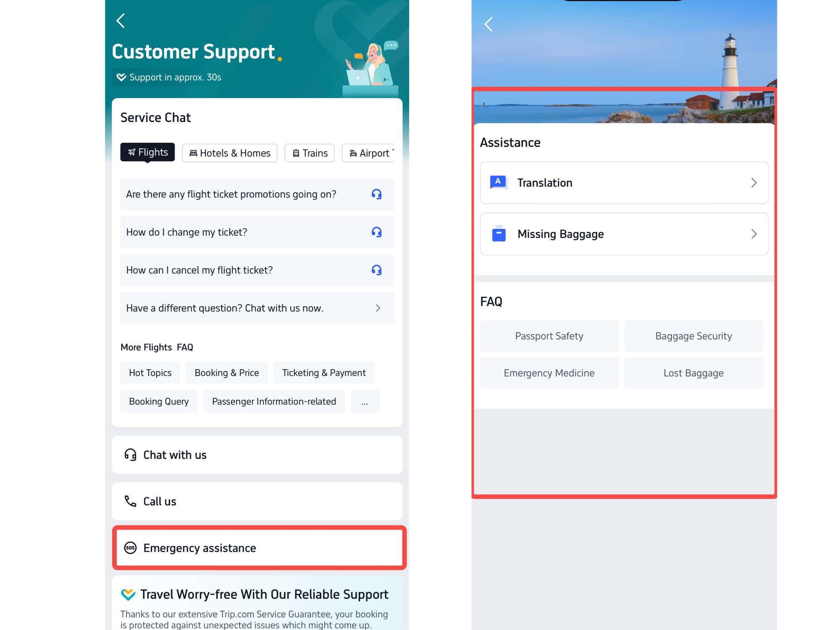This screenshot has height=630, width=840.
Task: Open Emergency Medicine FAQ
Action: [549, 373]
